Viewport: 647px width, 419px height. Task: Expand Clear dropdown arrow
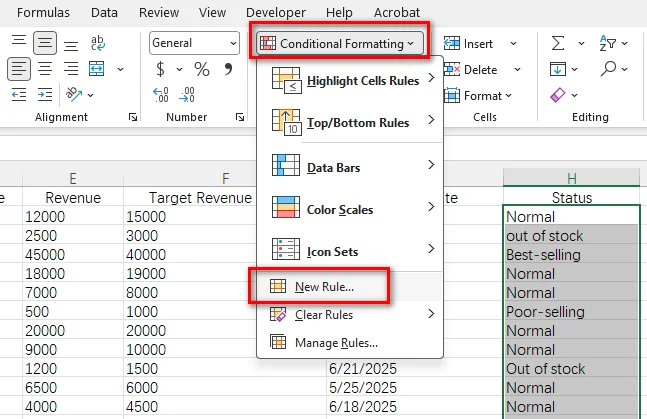pos(574,95)
